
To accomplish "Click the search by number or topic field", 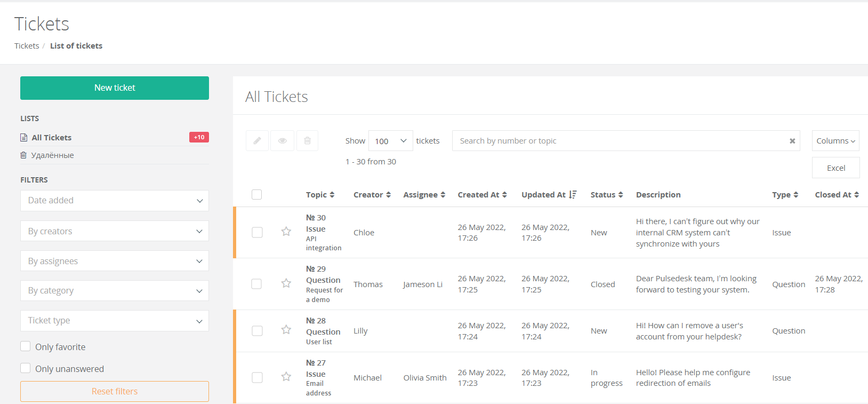I will (x=626, y=141).
